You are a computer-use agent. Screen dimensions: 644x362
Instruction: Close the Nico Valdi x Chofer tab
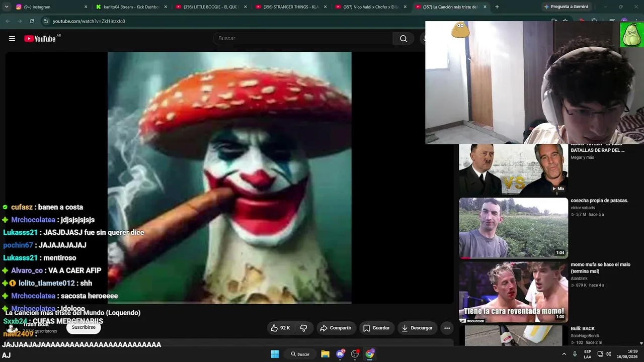tap(405, 7)
